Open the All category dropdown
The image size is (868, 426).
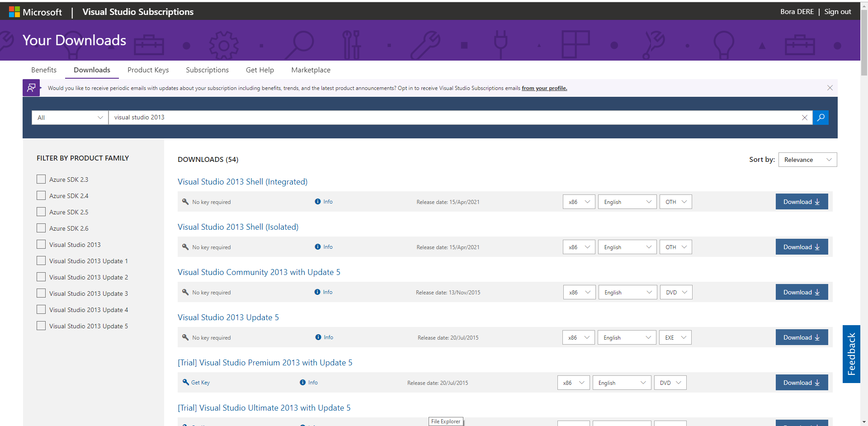[x=70, y=118]
